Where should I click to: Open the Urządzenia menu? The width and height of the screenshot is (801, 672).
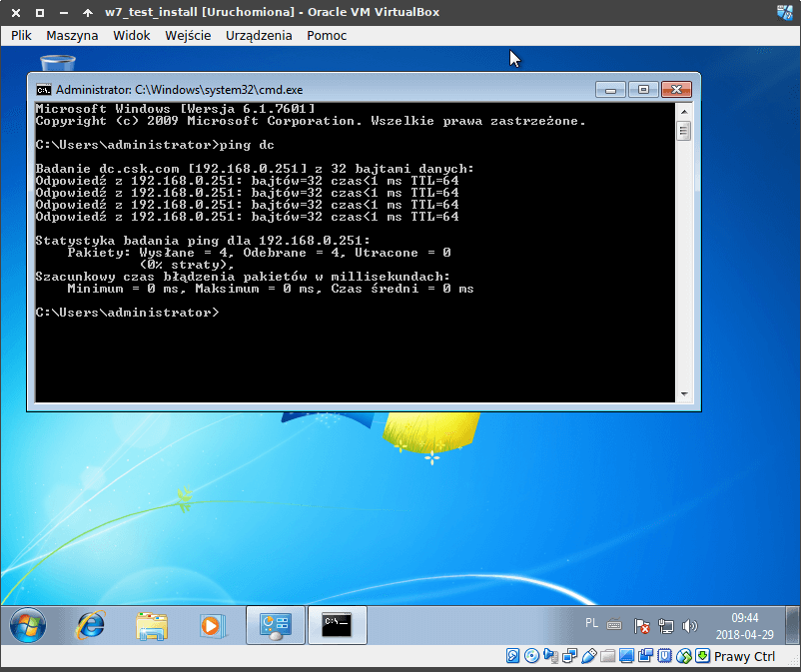coord(259,36)
